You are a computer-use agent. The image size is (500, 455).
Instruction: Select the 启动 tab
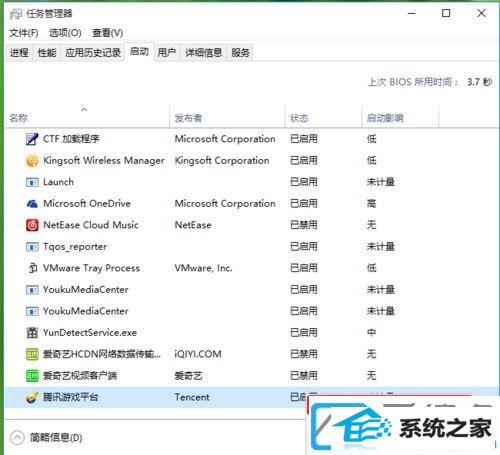point(139,52)
